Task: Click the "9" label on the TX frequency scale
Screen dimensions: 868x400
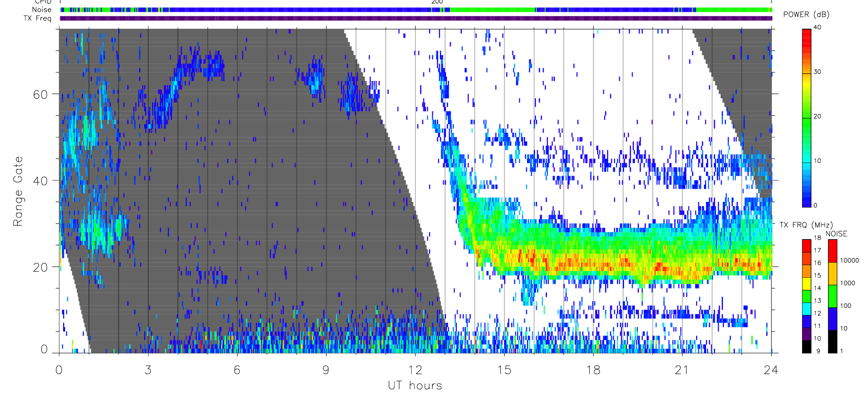Action: 819,351
